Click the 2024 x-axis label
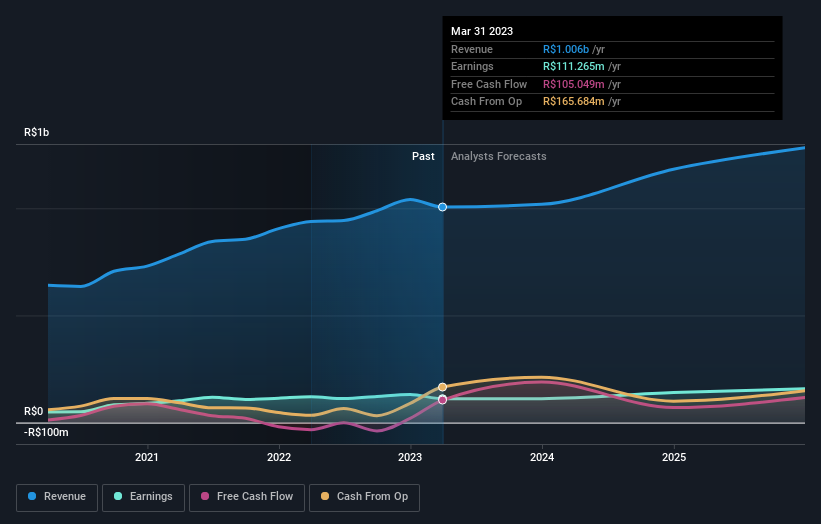The image size is (821, 524). (542, 458)
